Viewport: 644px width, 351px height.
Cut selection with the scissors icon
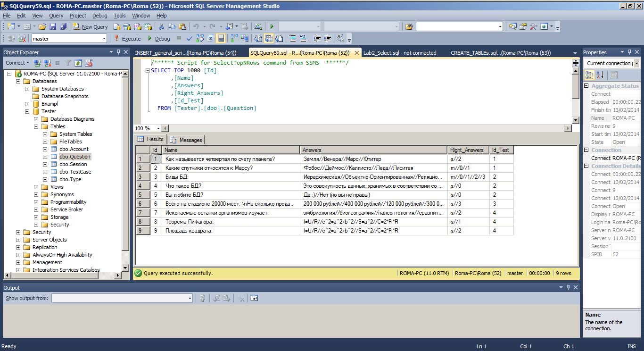pos(161,27)
